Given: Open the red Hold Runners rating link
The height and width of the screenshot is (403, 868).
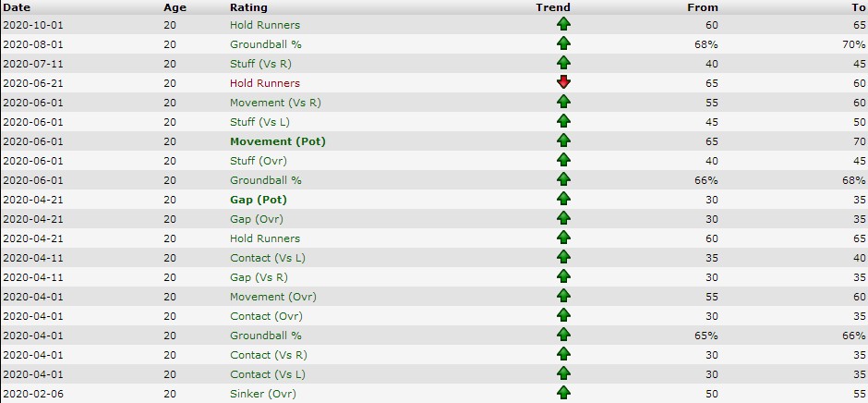Looking at the screenshot, I should tap(265, 83).
